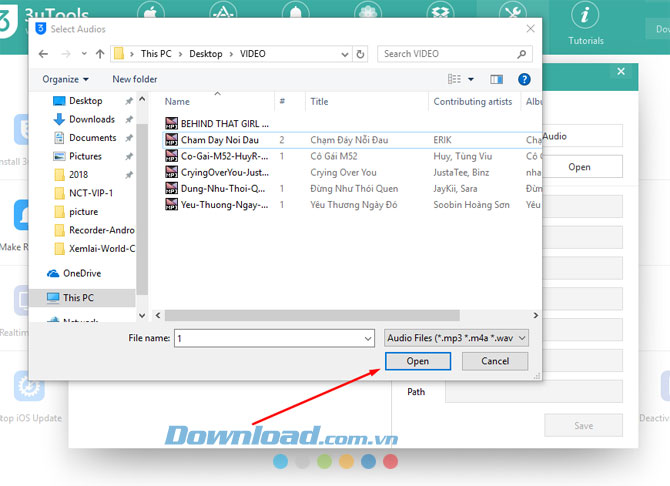Open the Recorder-Andro folder in sidebar
This screenshot has height=486, width=670.
[x=102, y=230]
